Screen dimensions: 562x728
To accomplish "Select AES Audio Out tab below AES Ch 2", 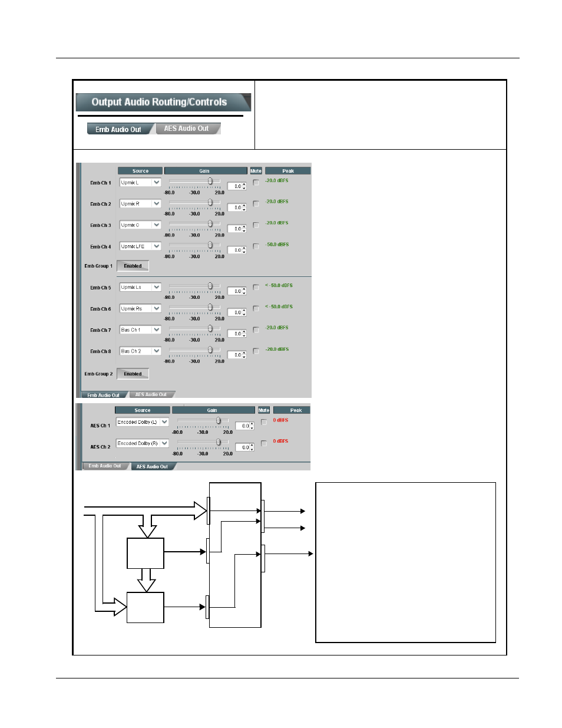I will click(x=152, y=466).
